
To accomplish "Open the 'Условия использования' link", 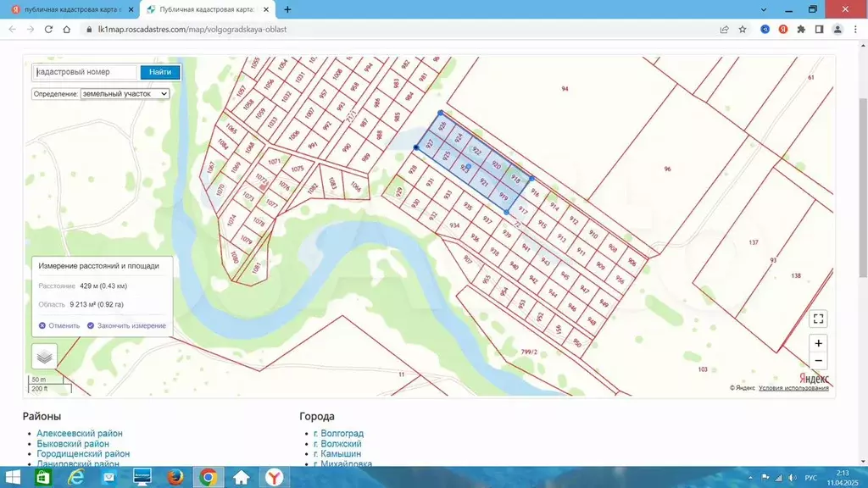I will tap(793, 388).
